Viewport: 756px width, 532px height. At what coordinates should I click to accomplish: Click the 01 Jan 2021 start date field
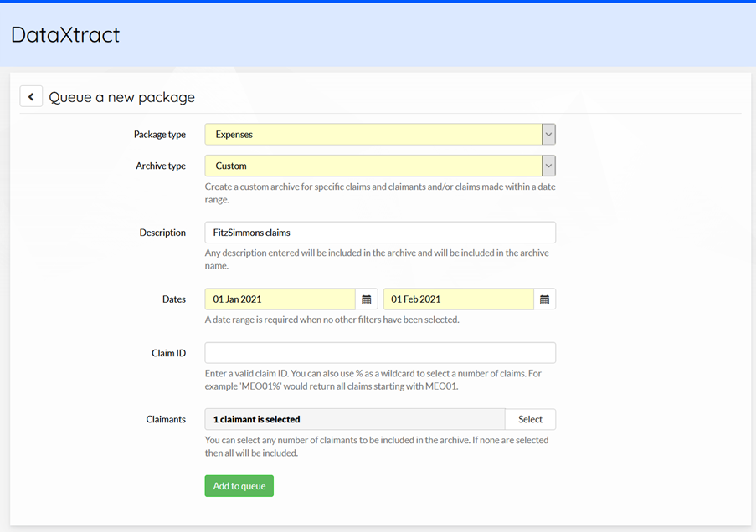point(280,299)
